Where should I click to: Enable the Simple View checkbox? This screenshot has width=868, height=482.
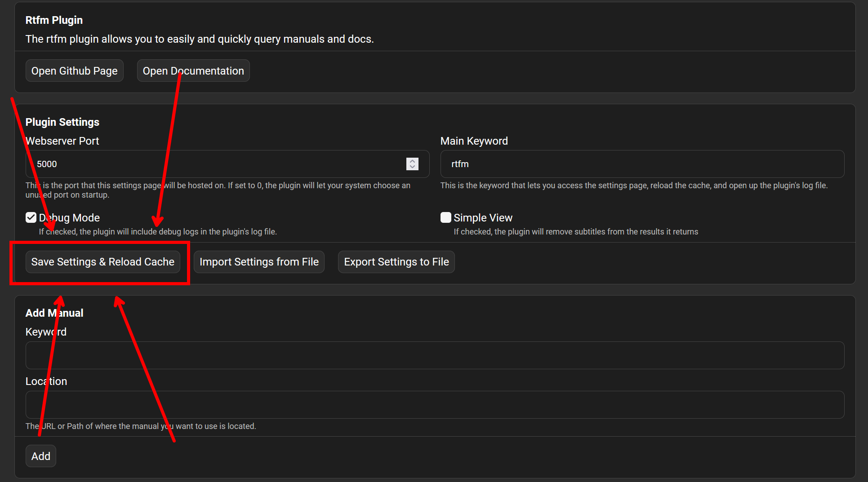pos(445,217)
